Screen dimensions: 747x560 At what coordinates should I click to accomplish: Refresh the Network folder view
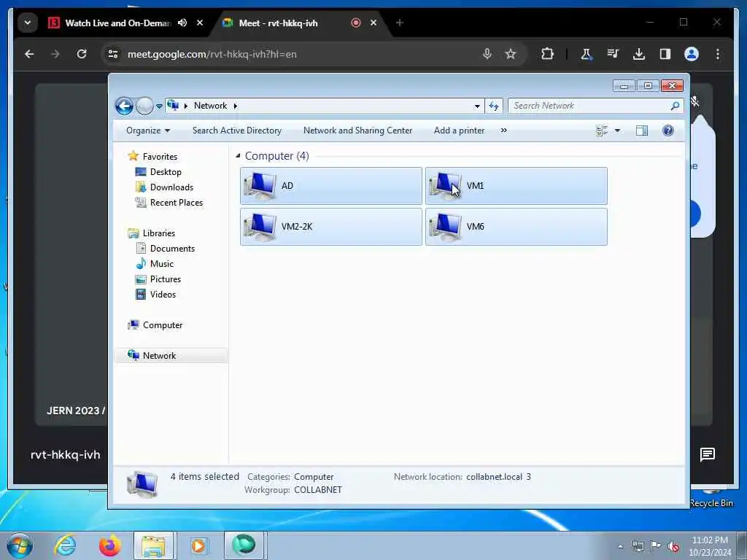pyautogui.click(x=494, y=106)
